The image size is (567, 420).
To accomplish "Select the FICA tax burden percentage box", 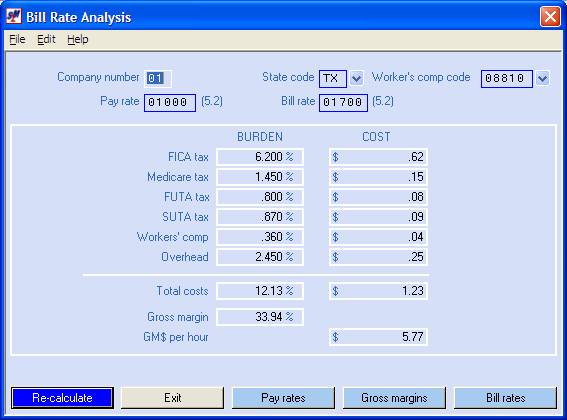I will click(260, 157).
